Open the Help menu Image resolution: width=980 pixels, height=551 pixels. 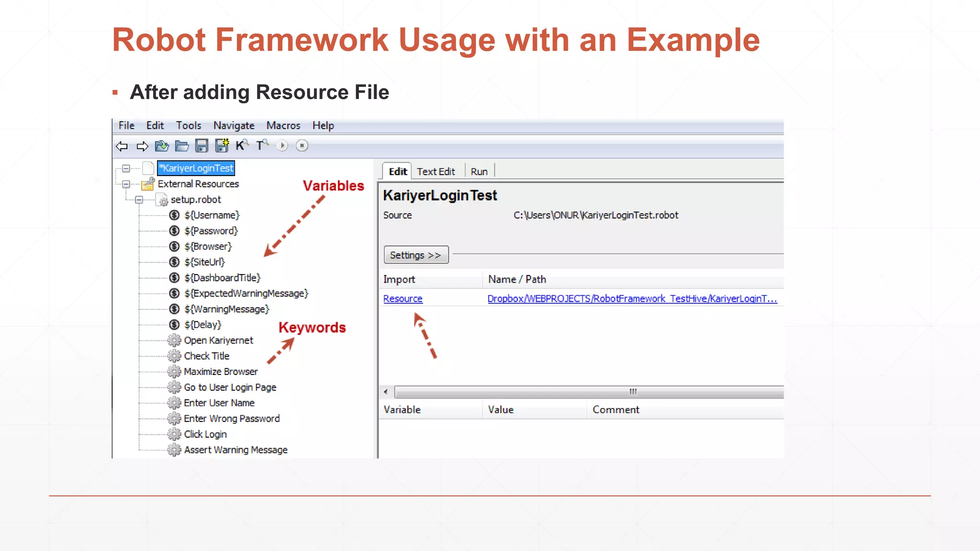click(x=323, y=125)
